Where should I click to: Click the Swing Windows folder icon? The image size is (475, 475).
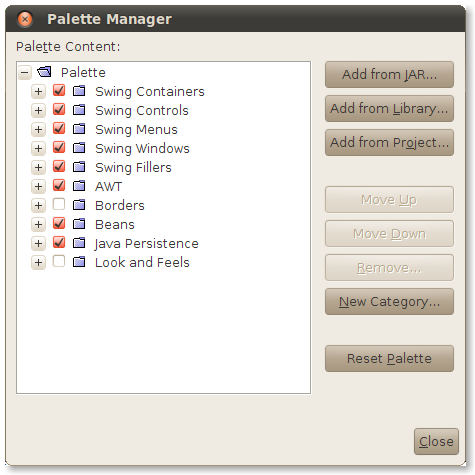79,148
